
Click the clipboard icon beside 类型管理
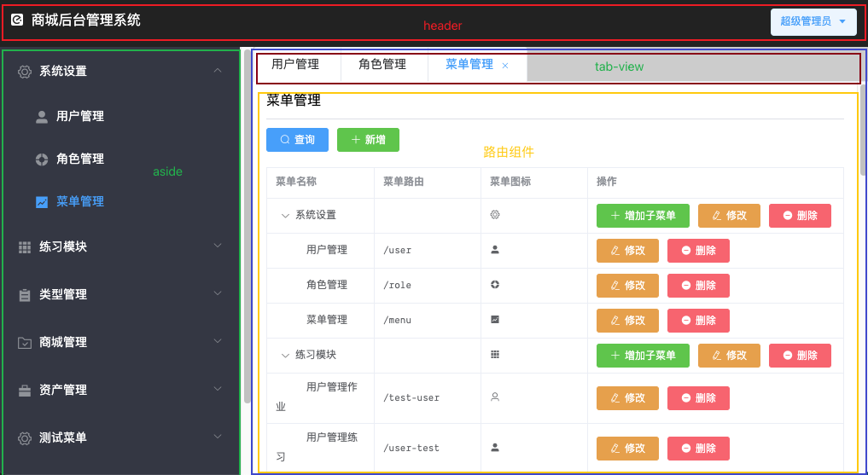[25, 295]
